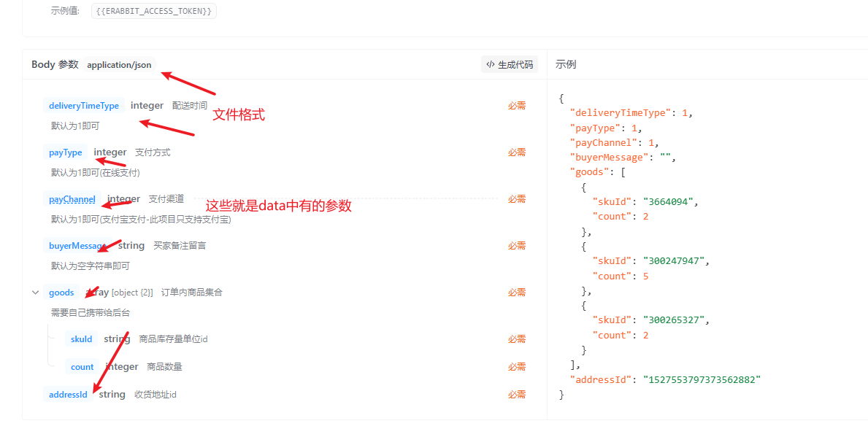Click addressId value "1527553797373562882" in example

pos(702,379)
